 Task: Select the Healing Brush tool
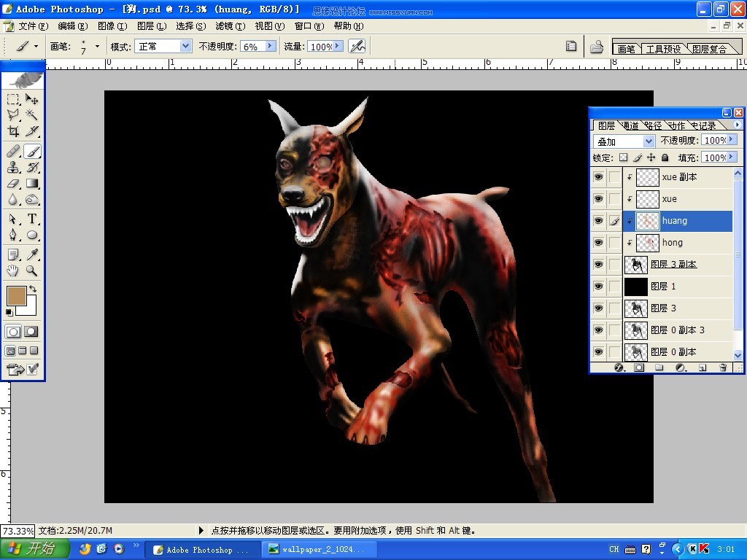pyautogui.click(x=13, y=152)
